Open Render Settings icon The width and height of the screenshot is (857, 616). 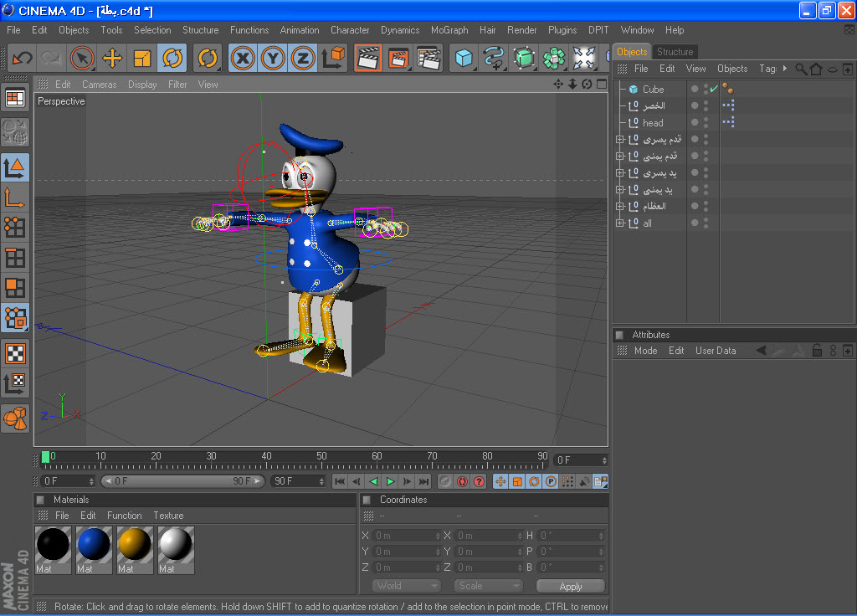428,58
